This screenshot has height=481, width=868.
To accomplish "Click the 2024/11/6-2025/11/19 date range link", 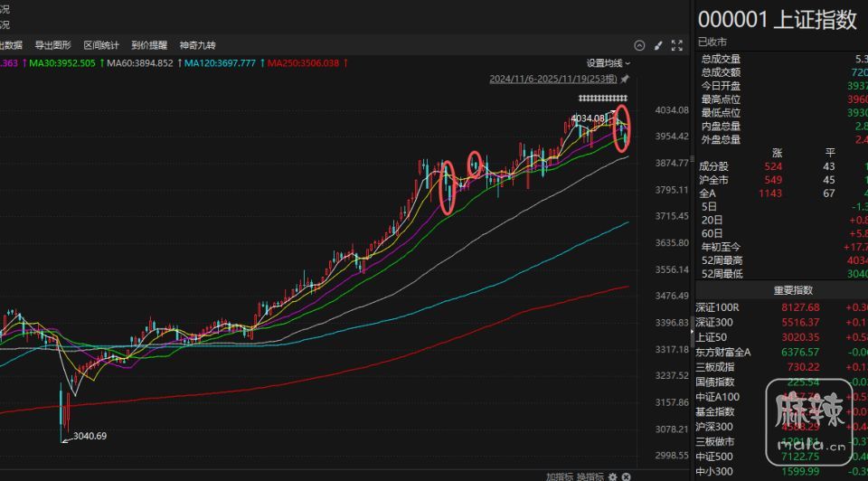I will point(553,80).
